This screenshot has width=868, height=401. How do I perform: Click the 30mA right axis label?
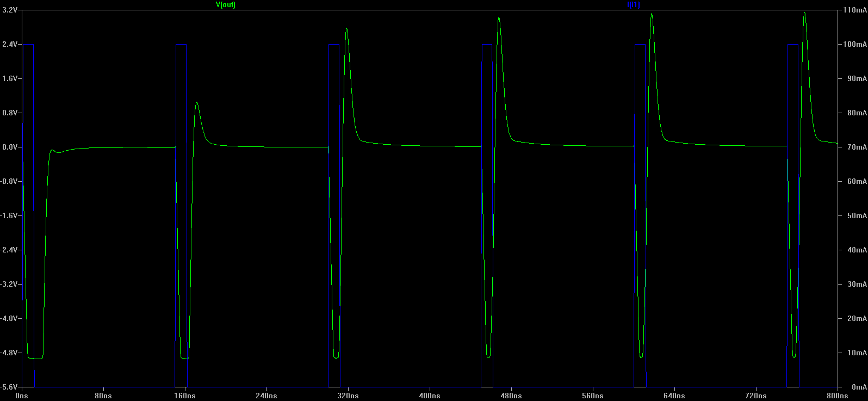click(x=857, y=284)
